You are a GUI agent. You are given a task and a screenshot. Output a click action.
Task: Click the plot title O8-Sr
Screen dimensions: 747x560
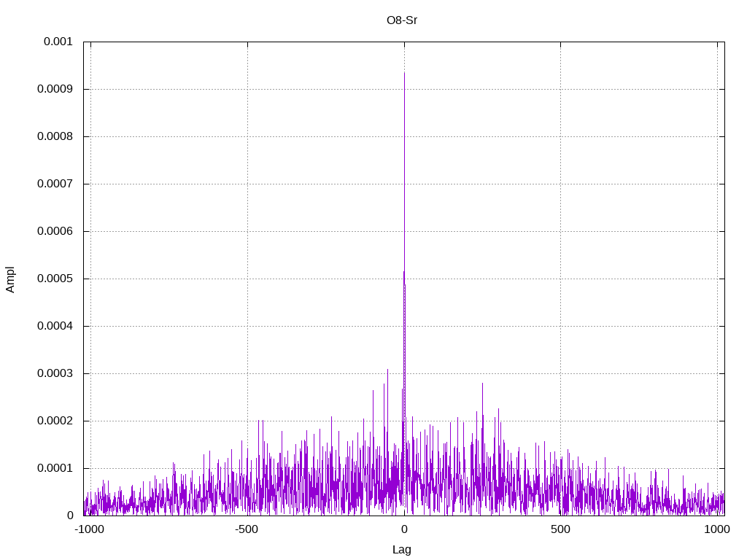pyautogui.click(x=402, y=20)
